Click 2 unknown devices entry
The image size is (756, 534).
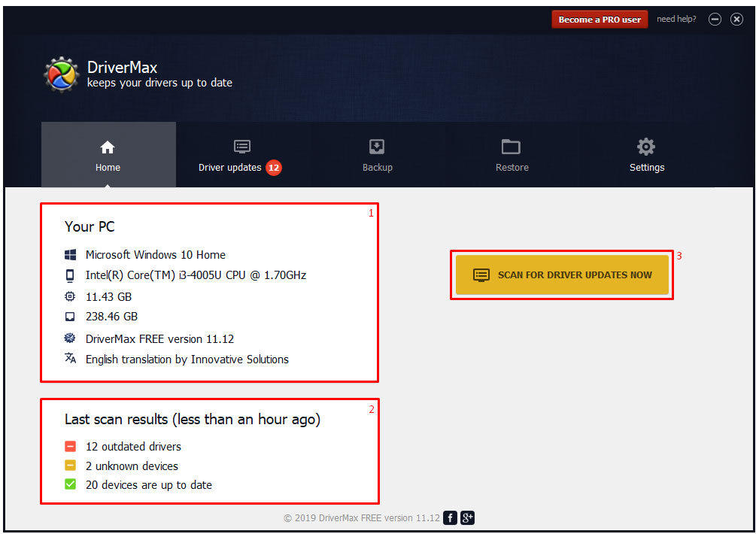pyautogui.click(x=132, y=466)
